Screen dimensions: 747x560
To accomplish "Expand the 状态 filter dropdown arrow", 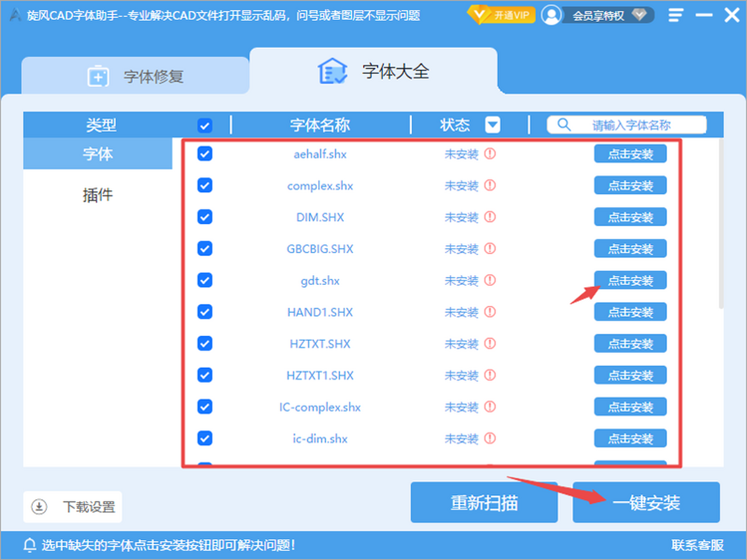I will point(493,125).
